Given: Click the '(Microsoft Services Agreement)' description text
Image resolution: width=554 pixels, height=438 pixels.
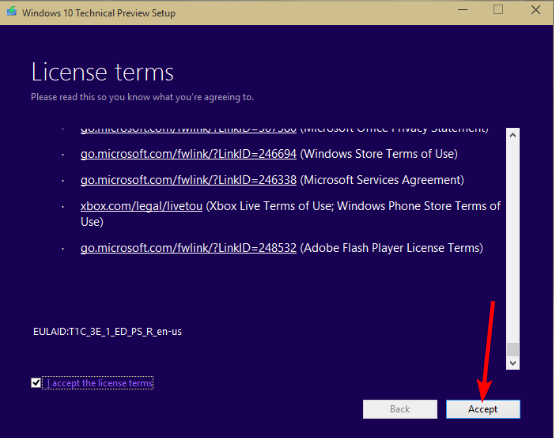Looking at the screenshot, I should click(x=382, y=180).
